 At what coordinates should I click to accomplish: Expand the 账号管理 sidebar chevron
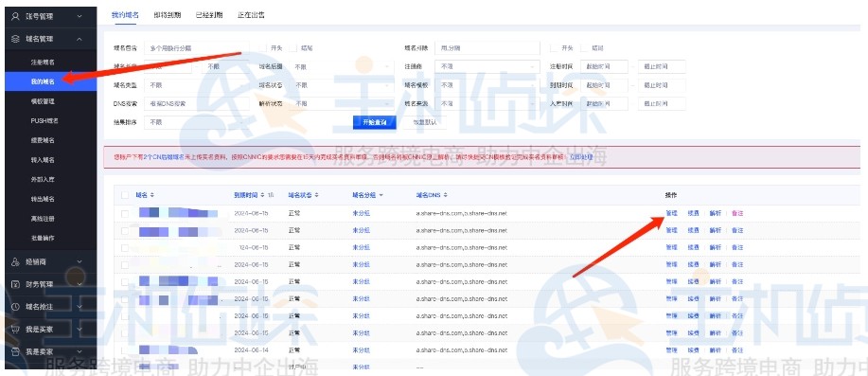coord(80,17)
